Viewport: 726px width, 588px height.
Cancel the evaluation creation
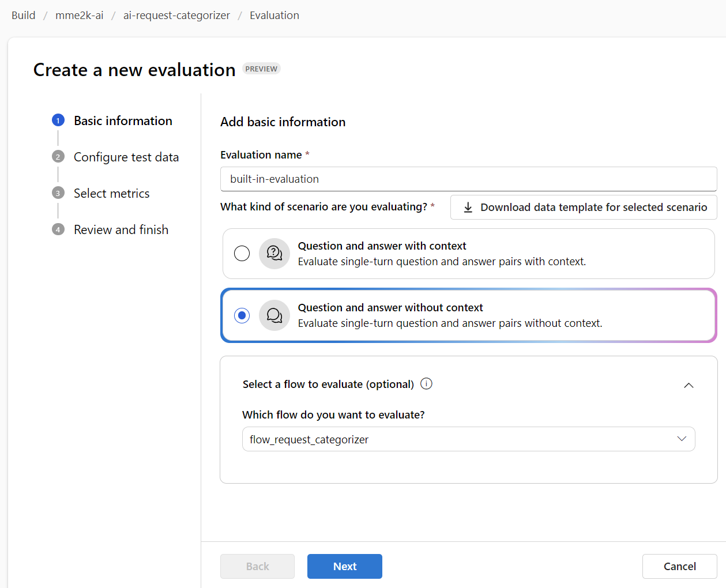679,567
